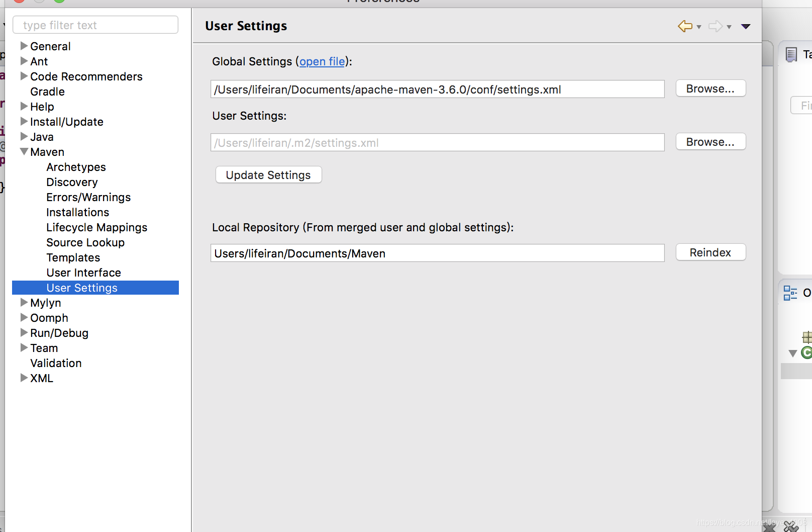This screenshot has width=812, height=532.
Task: Expand the Java preferences node
Action: 24,136
